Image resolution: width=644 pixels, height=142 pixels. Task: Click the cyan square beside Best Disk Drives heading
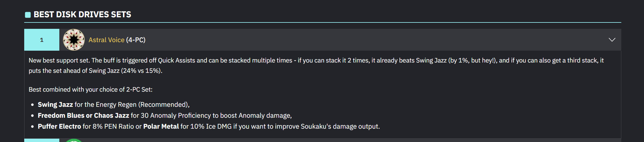pyautogui.click(x=28, y=15)
